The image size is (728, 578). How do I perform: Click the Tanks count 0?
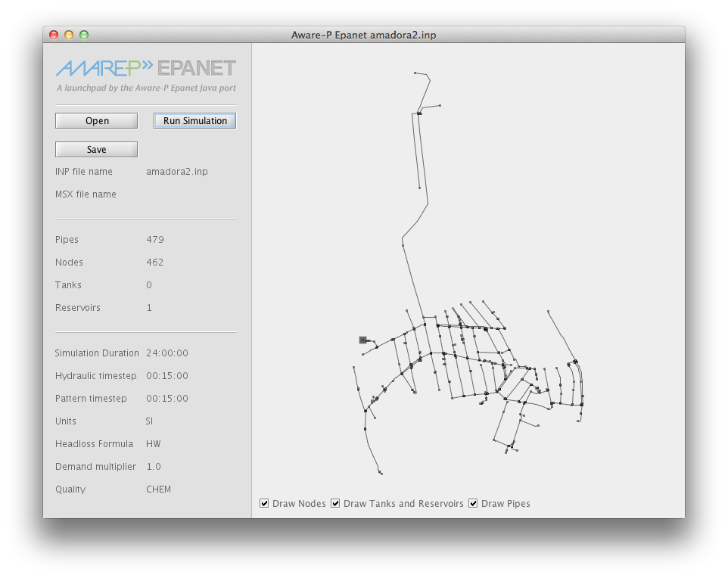coord(149,285)
